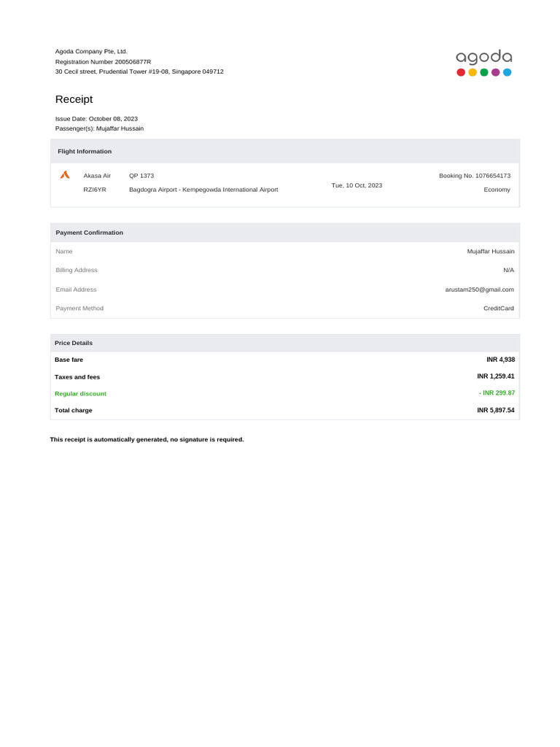Click the Receipt heading
The height and width of the screenshot is (747, 560).
[74, 99]
